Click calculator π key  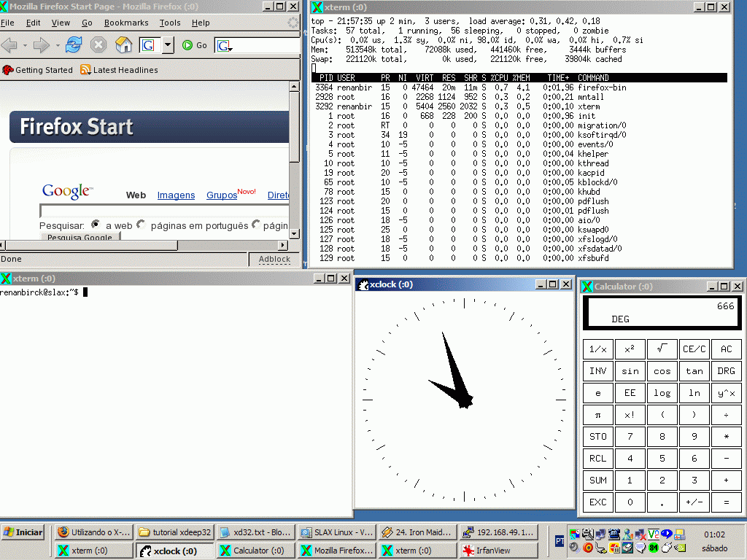click(x=598, y=415)
